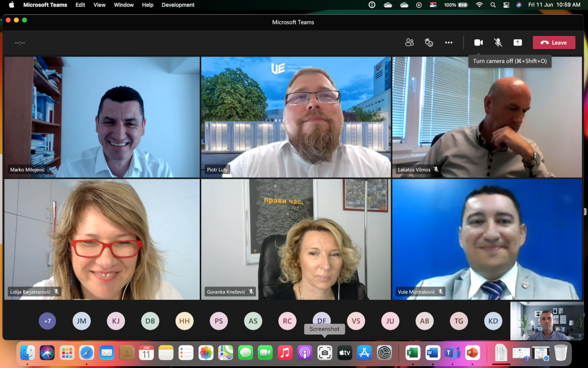Image resolution: width=588 pixels, height=368 pixels.
Task: Open the share content tray icon
Action: (518, 43)
